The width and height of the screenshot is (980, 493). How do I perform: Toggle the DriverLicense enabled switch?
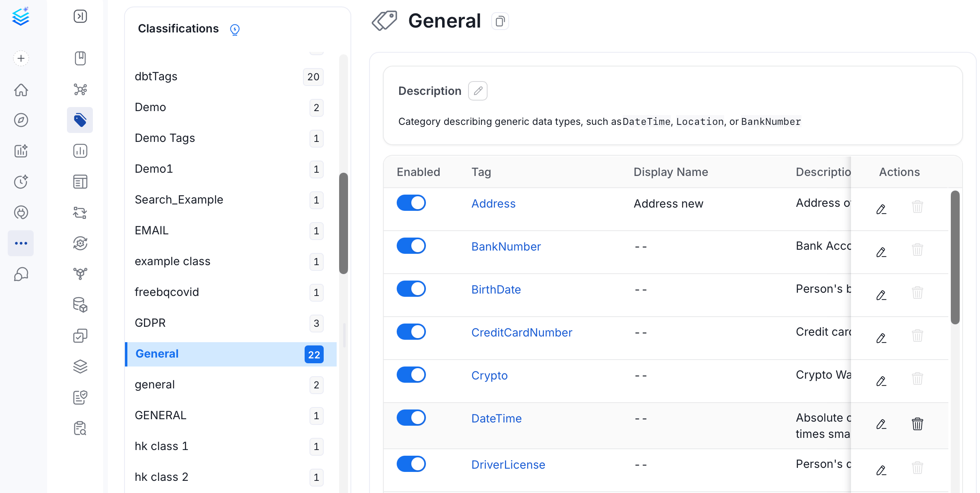411,464
